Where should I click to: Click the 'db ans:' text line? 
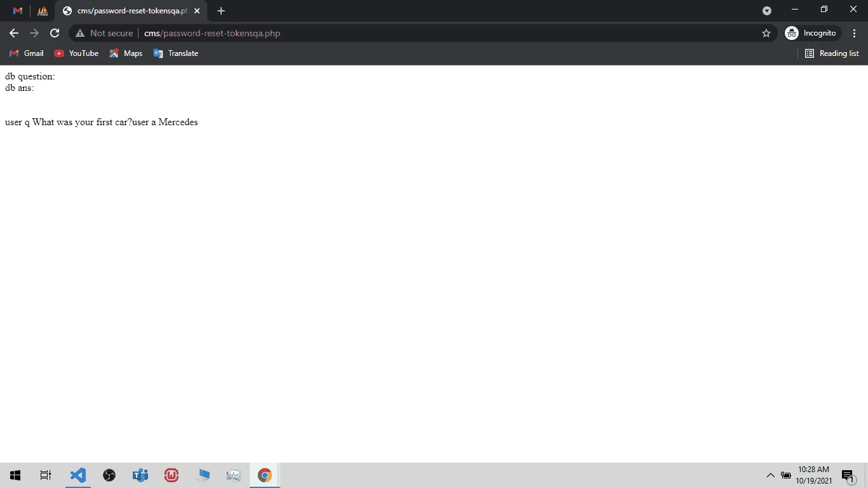point(20,88)
